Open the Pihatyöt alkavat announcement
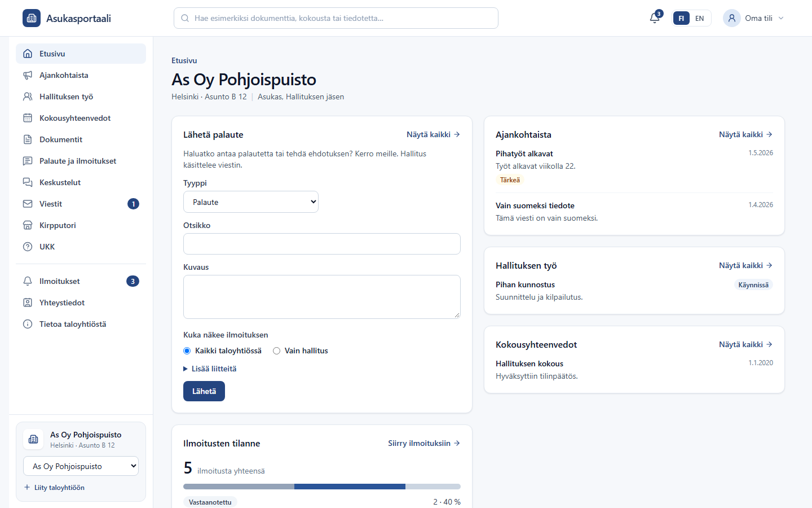Viewport: 812px width, 508px height. click(x=524, y=154)
